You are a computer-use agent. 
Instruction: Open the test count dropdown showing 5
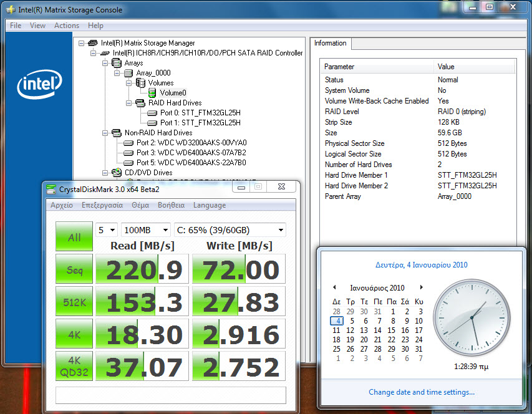click(107, 230)
